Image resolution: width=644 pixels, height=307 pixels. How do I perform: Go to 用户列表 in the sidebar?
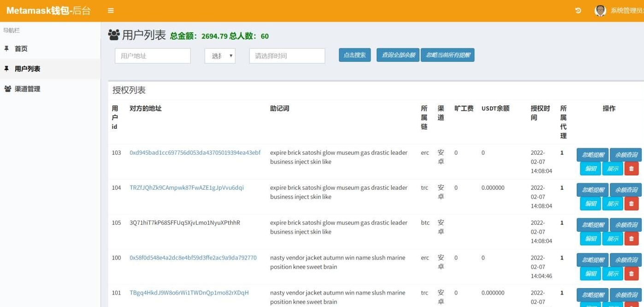pos(27,69)
